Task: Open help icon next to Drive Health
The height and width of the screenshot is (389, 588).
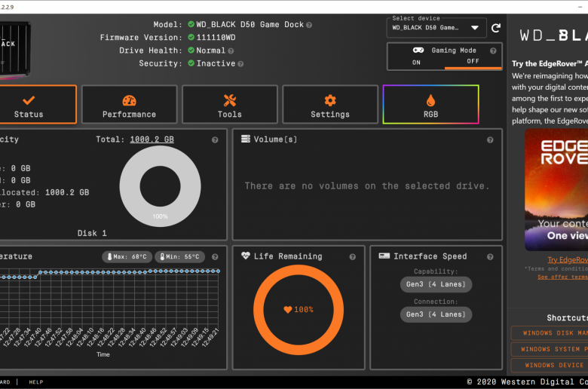Action: tap(231, 51)
